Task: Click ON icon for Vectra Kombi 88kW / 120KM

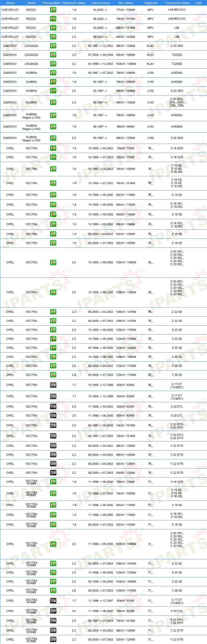Action: [x=53, y=631]
